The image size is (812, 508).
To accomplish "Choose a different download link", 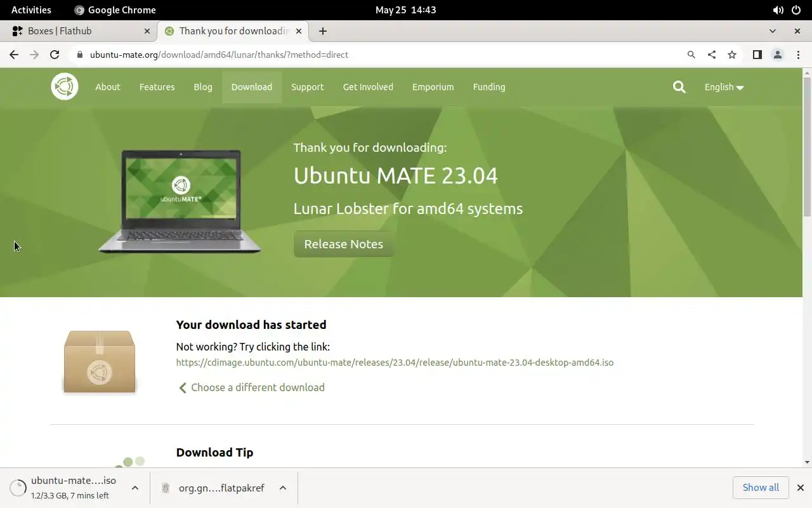I will [x=252, y=387].
